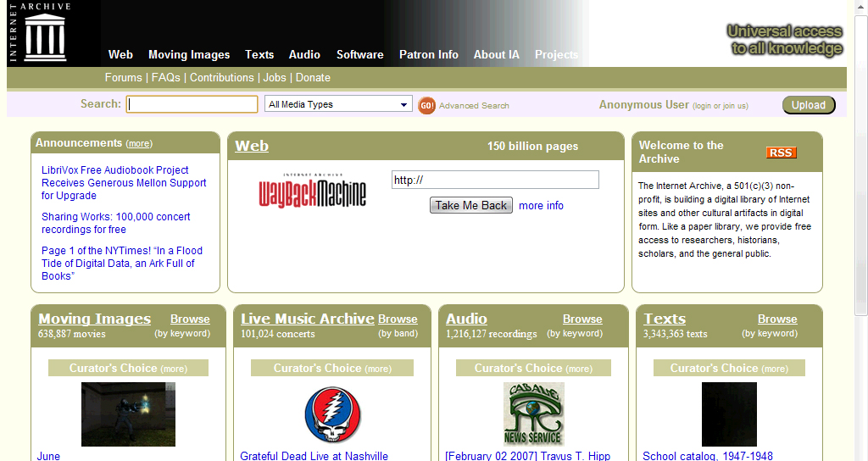Open the Software navigation tab
This screenshot has width=868, height=461.
click(359, 54)
